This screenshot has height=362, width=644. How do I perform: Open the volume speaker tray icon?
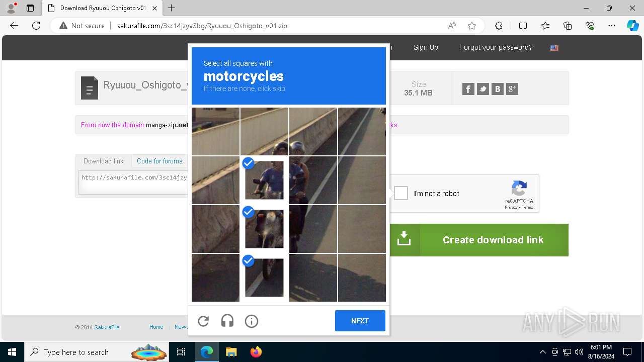click(579, 352)
